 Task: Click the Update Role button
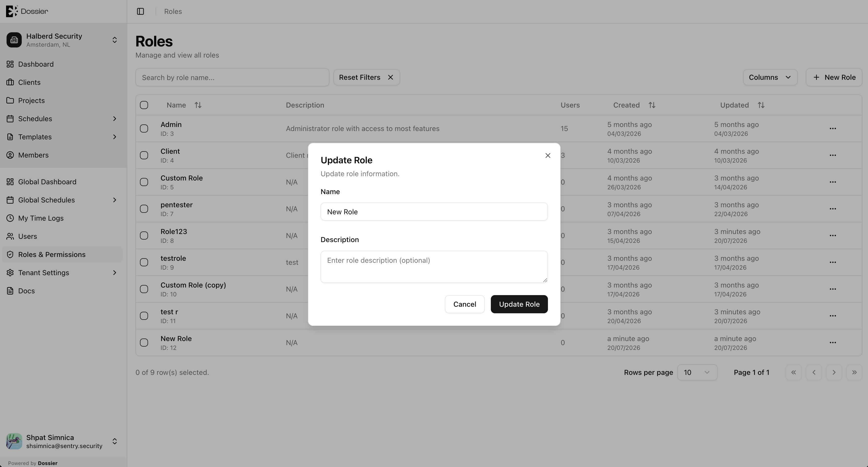tap(519, 304)
